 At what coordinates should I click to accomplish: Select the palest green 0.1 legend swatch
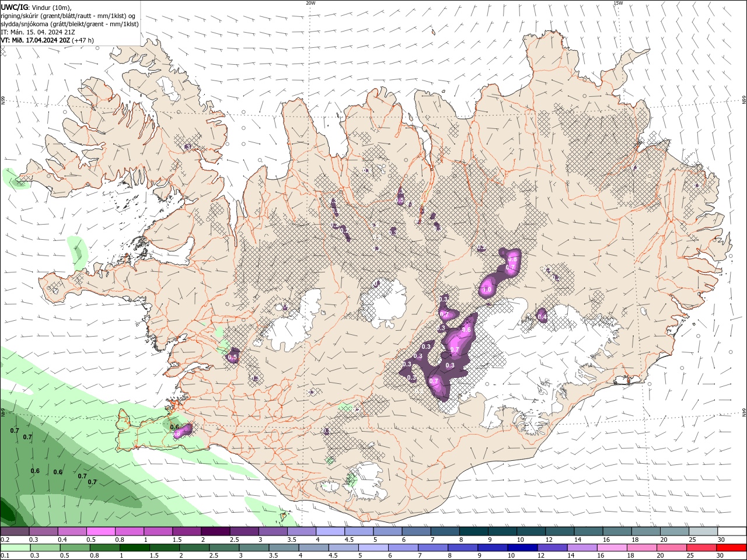tap(15, 548)
